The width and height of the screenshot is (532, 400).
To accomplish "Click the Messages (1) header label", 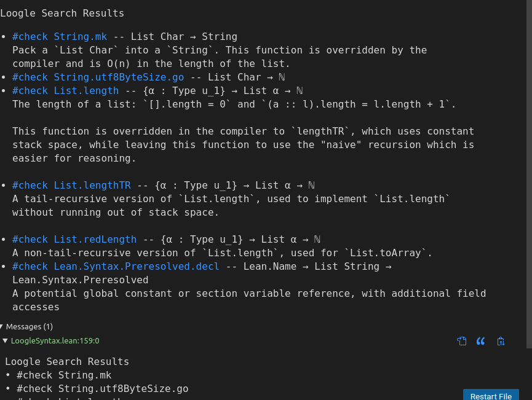I will [29, 327].
